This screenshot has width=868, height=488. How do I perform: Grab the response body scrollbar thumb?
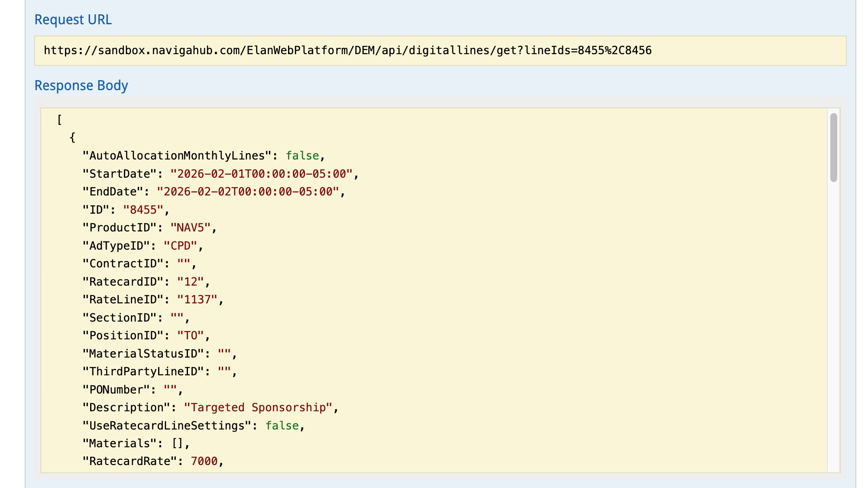833,147
